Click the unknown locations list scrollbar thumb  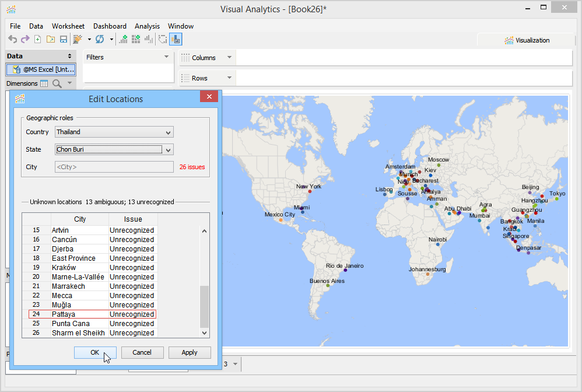[204, 307]
